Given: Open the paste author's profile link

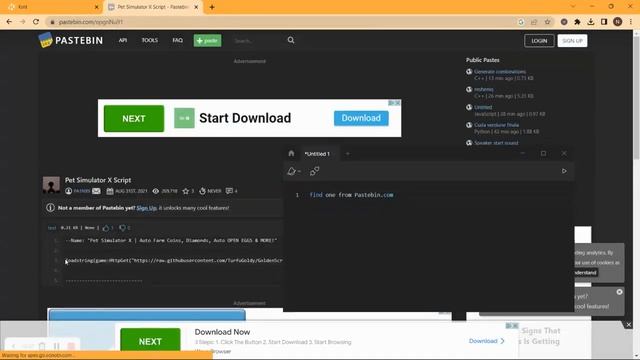Looking at the screenshot, I should click(82, 191).
